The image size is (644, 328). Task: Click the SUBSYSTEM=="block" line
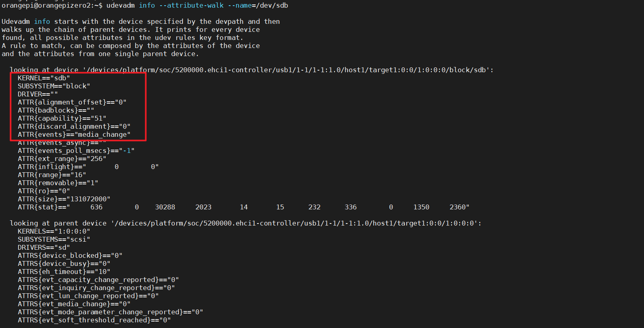[x=54, y=86]
